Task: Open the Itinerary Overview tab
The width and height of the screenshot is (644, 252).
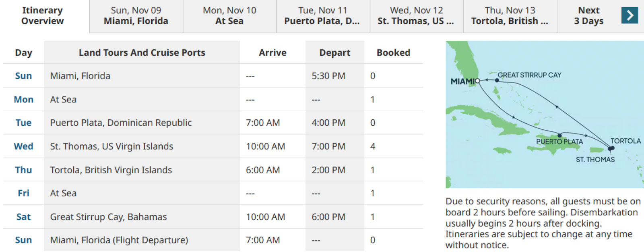Action: point(43,16)
